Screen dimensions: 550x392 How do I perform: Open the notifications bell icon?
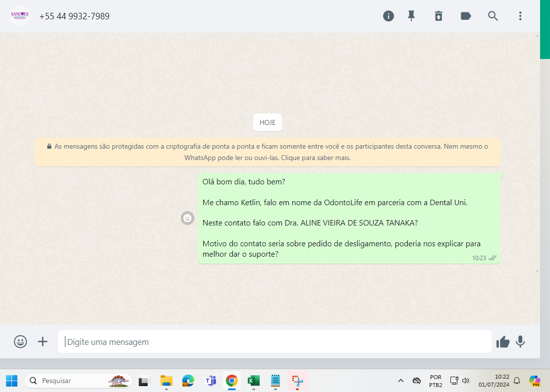coord(517,381)
